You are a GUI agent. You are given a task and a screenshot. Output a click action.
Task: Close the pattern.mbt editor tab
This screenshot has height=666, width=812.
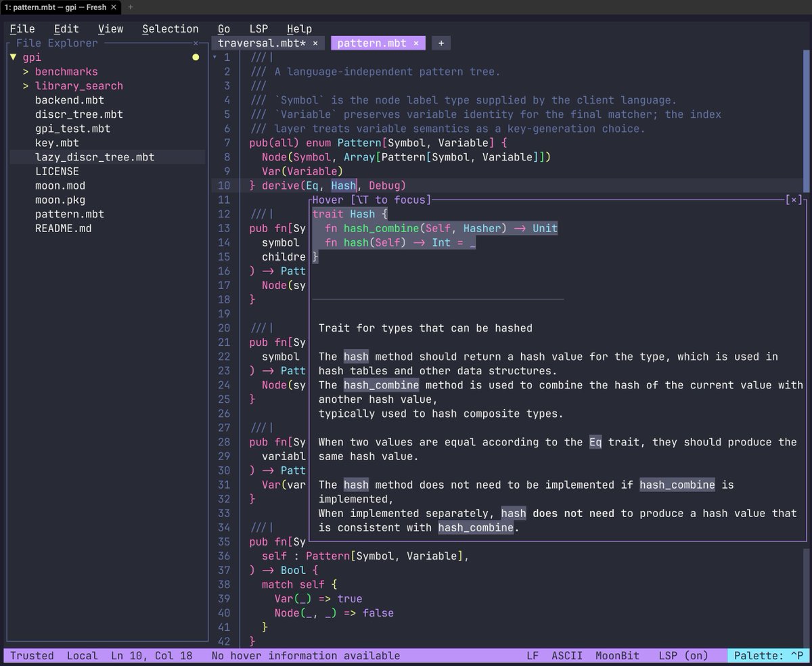coord(416,43)
